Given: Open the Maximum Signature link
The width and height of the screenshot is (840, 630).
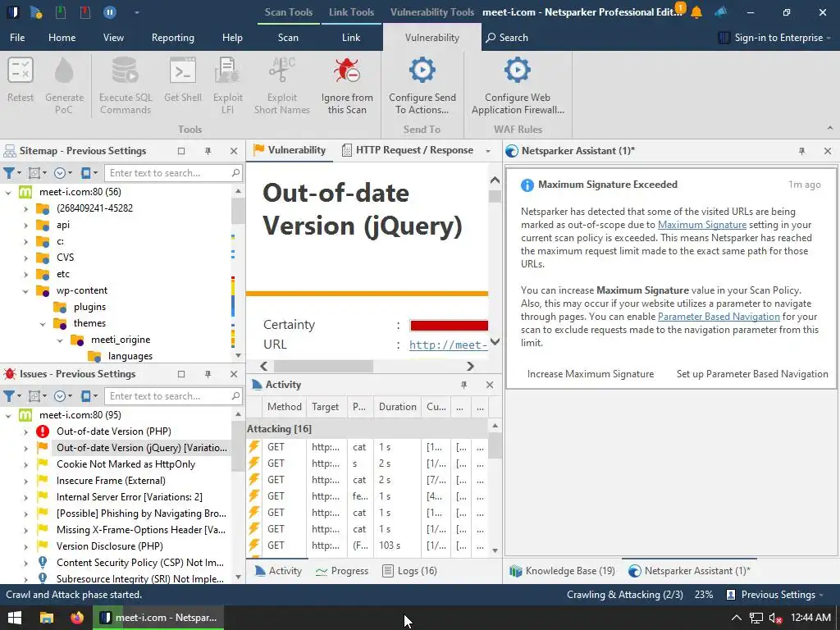Looking at the screenshot, I should pos(702,225).
